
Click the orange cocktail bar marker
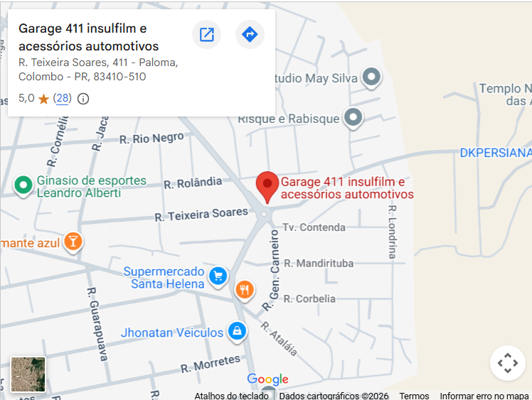pyautogui.click(x=73, y=242)
